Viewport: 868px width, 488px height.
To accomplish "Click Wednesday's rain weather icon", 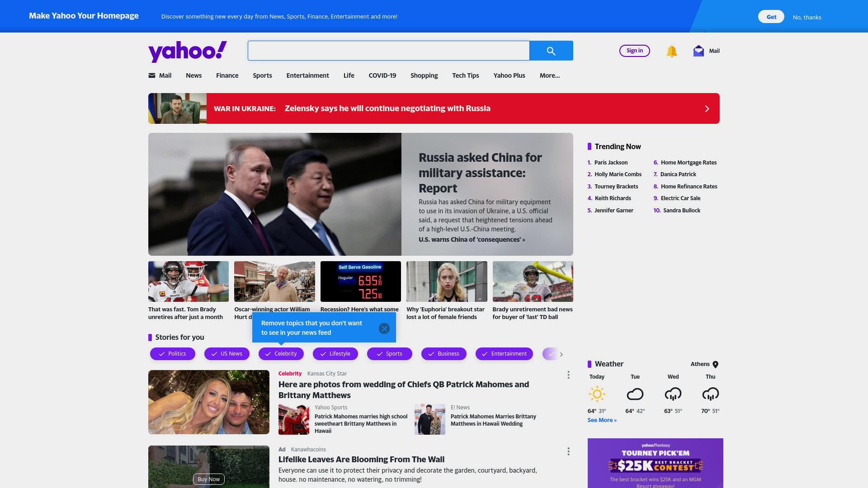I will coord(673,394).
